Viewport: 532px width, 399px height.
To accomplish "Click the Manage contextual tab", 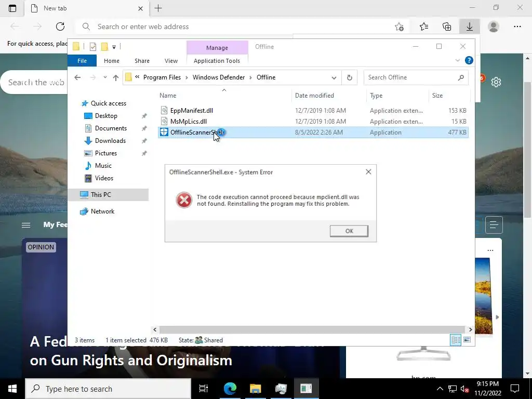I will [217, 48].
